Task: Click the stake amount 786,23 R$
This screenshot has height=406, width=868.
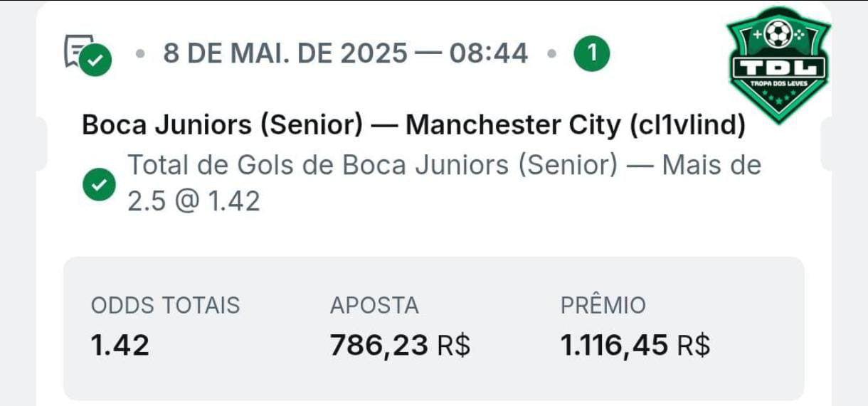Action: 400,346
